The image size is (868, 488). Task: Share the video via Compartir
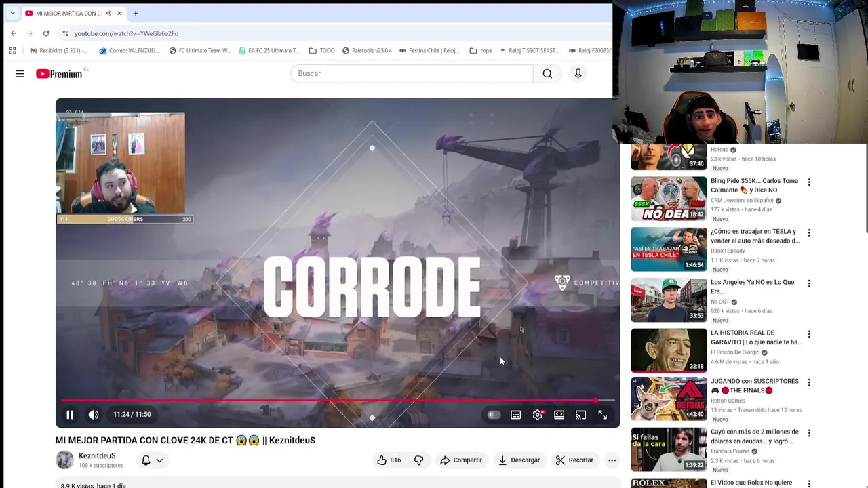tap(461, 460)
